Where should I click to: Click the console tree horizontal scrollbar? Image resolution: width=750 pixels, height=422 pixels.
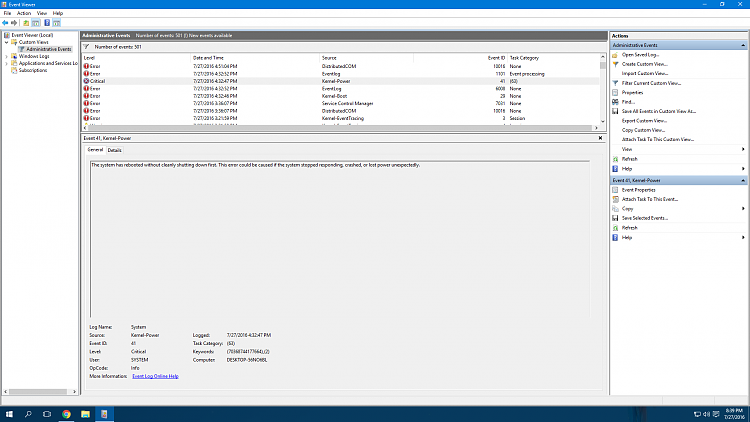[x=40, y=392]
